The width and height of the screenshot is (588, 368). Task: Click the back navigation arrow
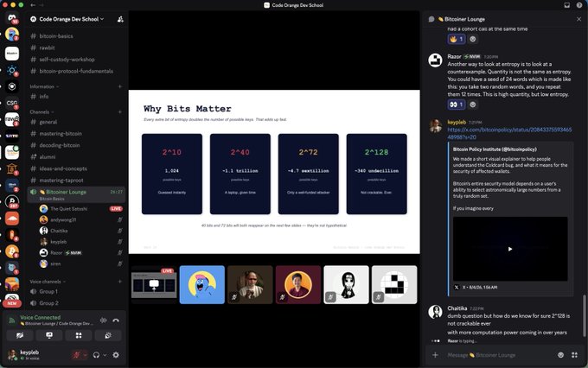point(33,5)
